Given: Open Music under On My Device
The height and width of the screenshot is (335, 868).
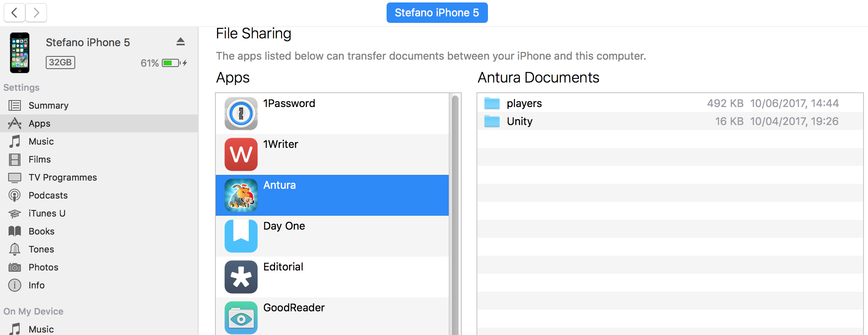Looking at the screenshot, I should tap(41, 329).
